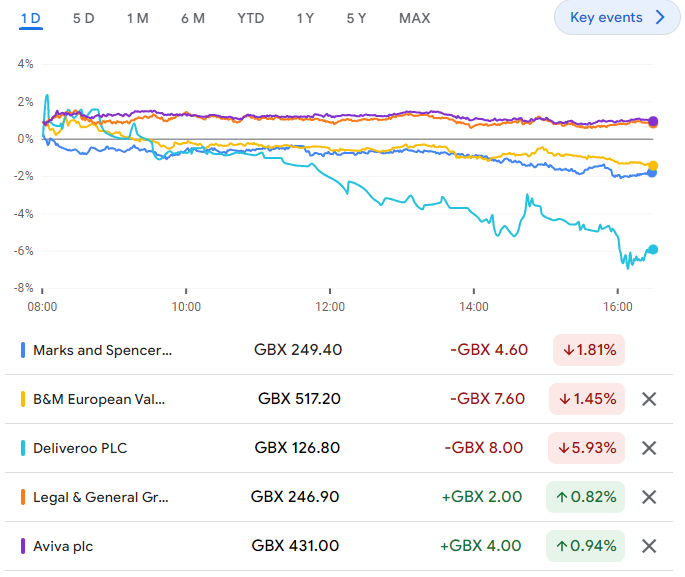685x577 pixels.
Task: Click blue Marks and Spencer endpoint dot
Action: tap(652, 173)
